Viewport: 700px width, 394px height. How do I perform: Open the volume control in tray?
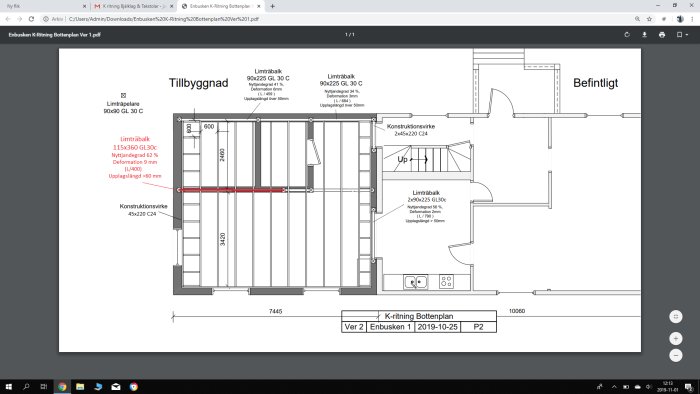click(x=649, y=386)
